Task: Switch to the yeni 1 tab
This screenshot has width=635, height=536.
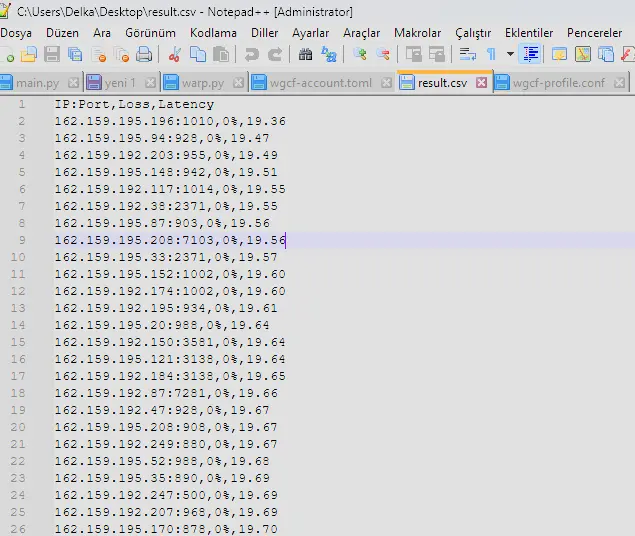Action: (119, 83)
